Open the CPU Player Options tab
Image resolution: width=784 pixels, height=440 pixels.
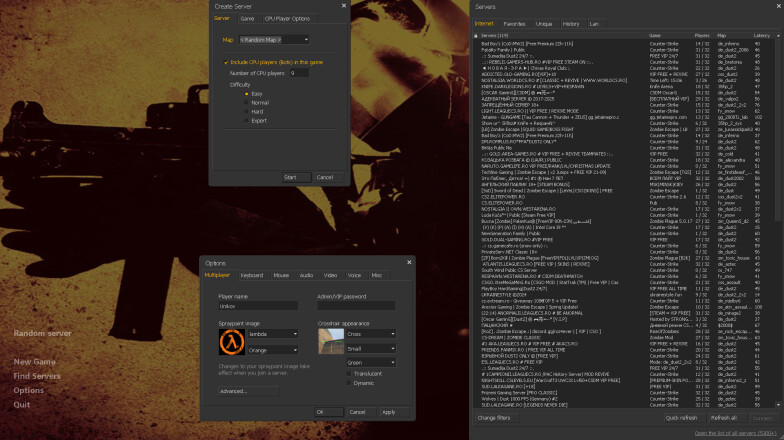[x=288, y=18]
